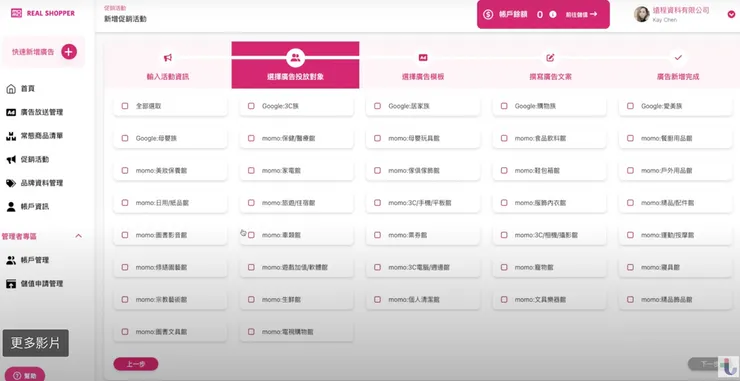Check the momo:修繕園藝館 checkbox

click(125, 267)
